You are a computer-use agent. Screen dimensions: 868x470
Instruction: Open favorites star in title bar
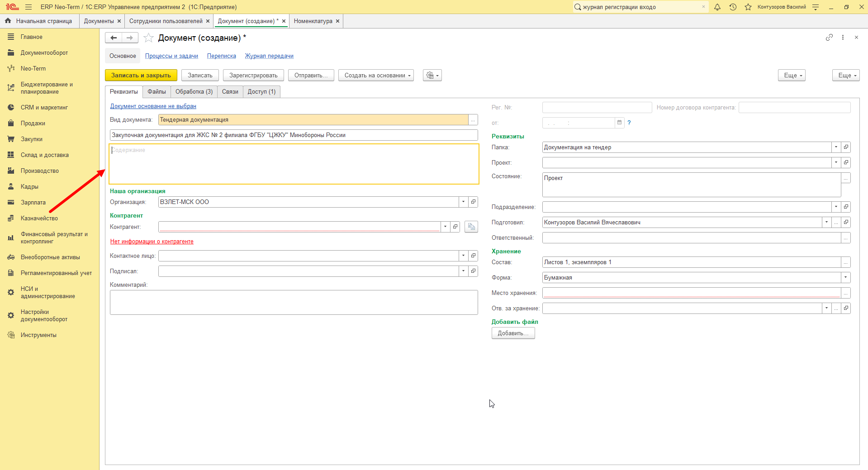pos(748,7)
